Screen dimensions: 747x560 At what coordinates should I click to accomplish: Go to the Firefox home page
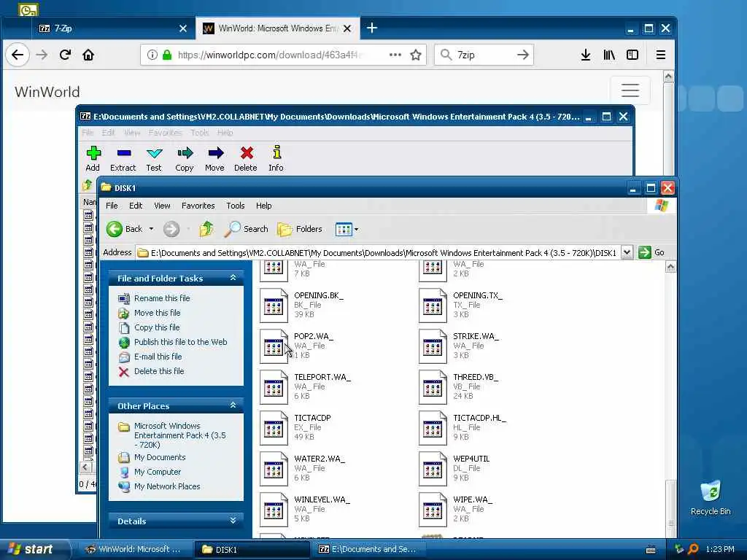pyautogui.click(x=88, y=55)
